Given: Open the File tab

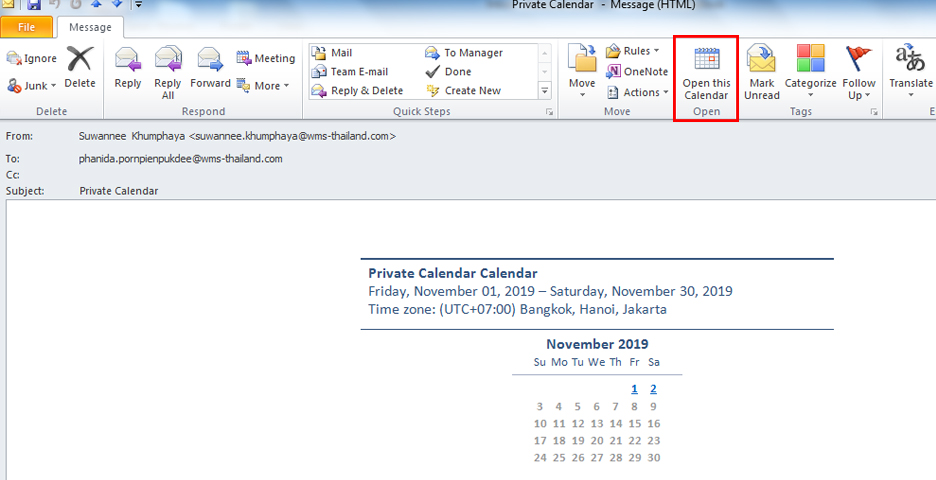Looking at the screenshot, I should pyautogui.click(x=27, y=27).
